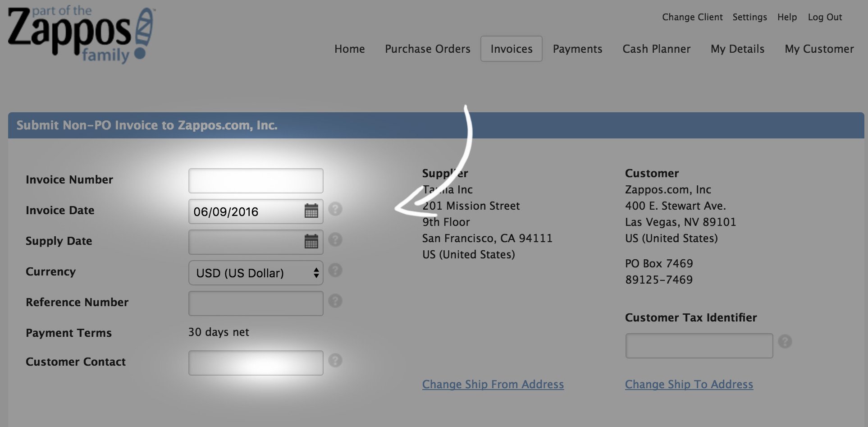This screenshot has height=427, width=868.
Task: Open the My Customer tab
Action: click(x=819, y=49)
